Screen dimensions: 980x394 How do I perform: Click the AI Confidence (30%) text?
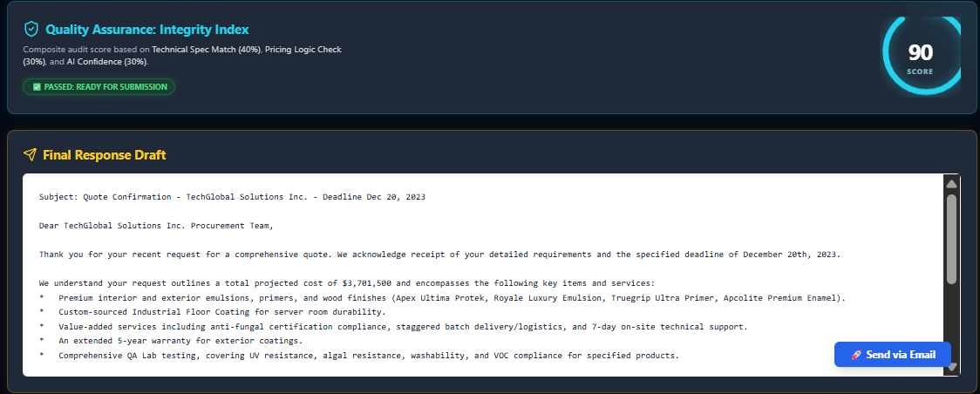(106, 62)
